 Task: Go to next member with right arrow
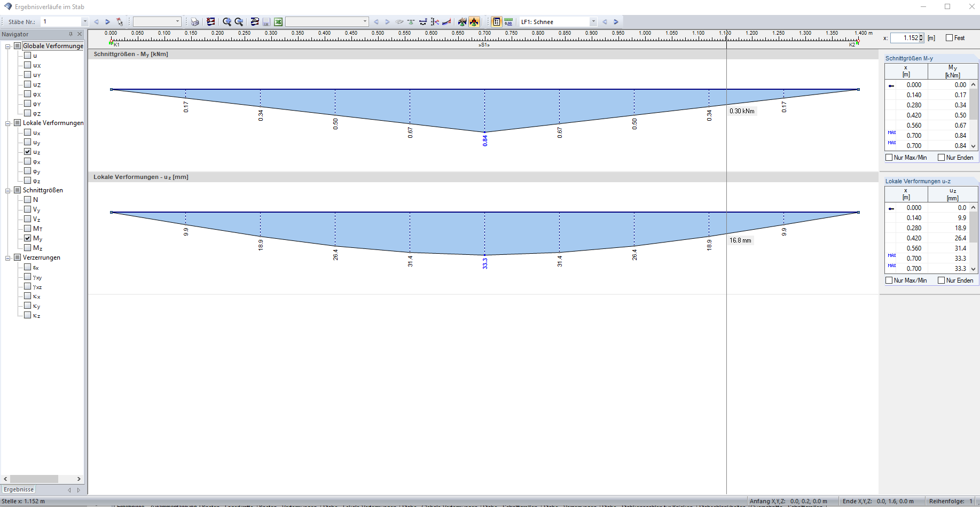coord(107,22)
